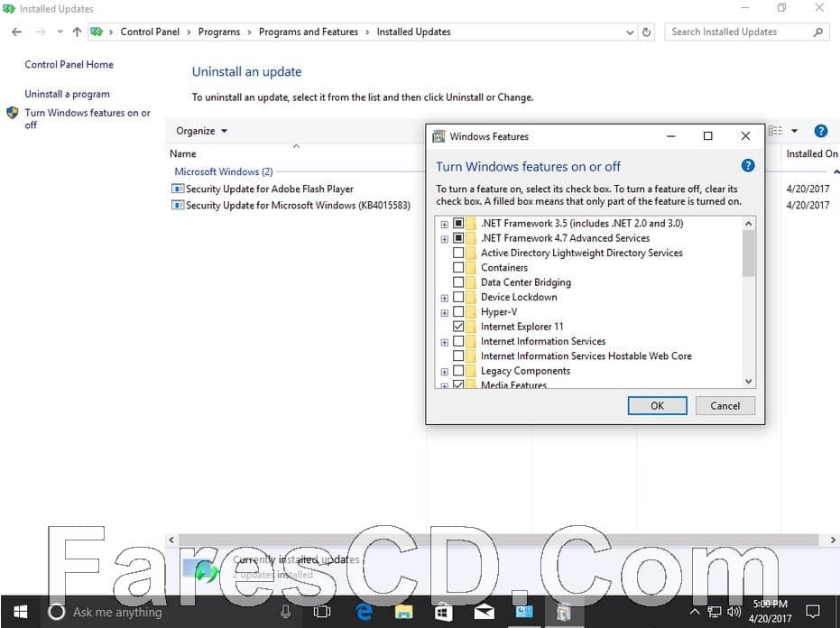Click the Control Panel icon in address bar
The width and height of the screenshot is (840, 628).
click(x=97, y=32)
